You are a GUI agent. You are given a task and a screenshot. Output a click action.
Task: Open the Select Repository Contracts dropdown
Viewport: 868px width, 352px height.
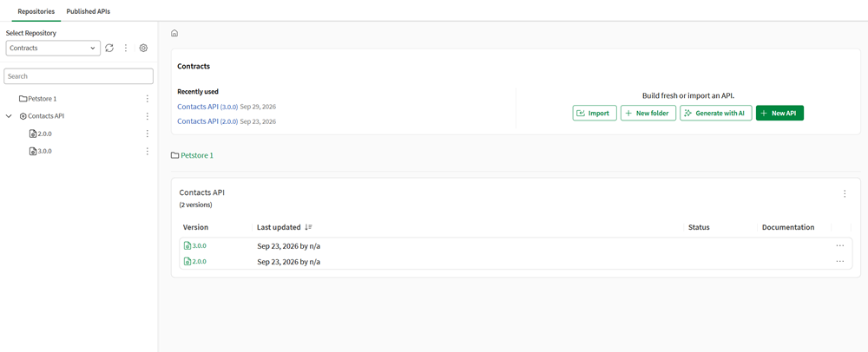[53, 48]
